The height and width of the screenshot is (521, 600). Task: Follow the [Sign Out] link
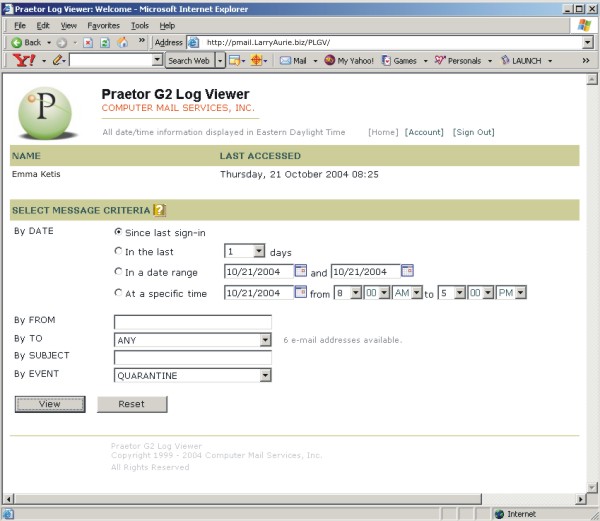(x=473, y=132)
